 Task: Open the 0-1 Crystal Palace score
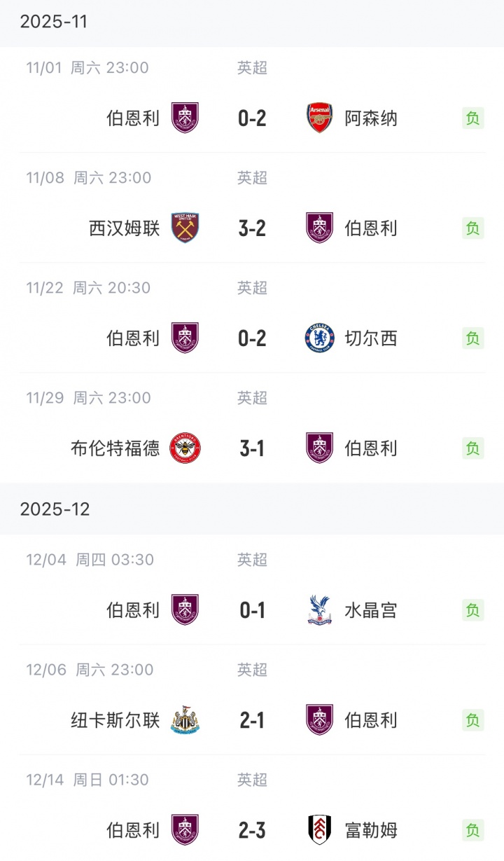tap(252, 609)
